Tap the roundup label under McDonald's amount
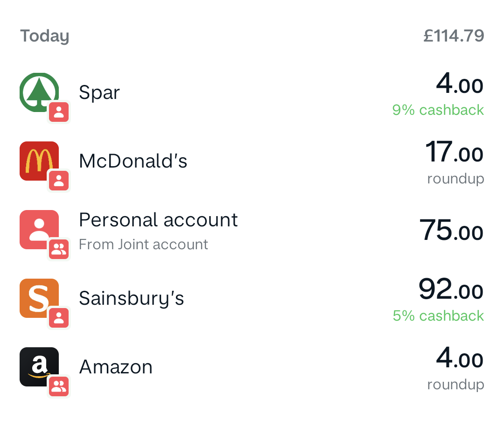The height and width of the screenshot is (421, 504). click(x=455, y=179)
